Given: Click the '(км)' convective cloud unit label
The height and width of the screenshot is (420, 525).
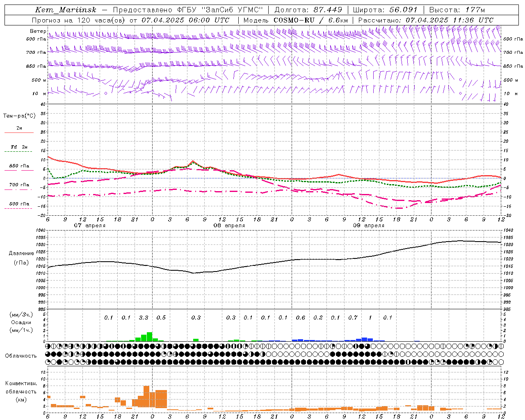Looking at the screenshot, I should tap(21, 399).
